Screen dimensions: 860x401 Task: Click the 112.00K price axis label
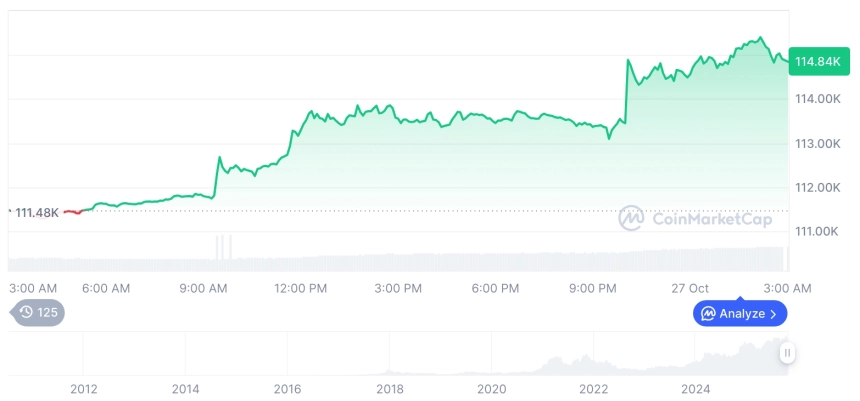coord(816,187)
